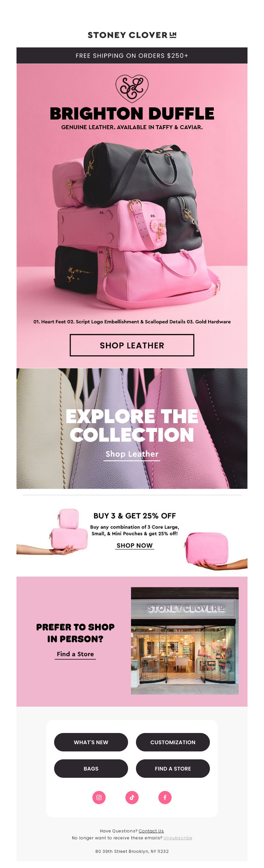Select the What's New navigation button

91,742
